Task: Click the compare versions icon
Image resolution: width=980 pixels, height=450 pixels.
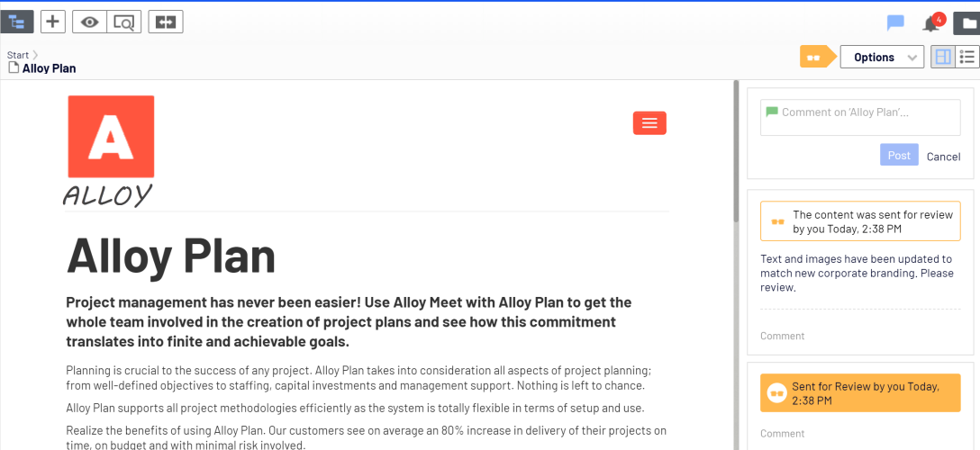Action: click(166, 22)
